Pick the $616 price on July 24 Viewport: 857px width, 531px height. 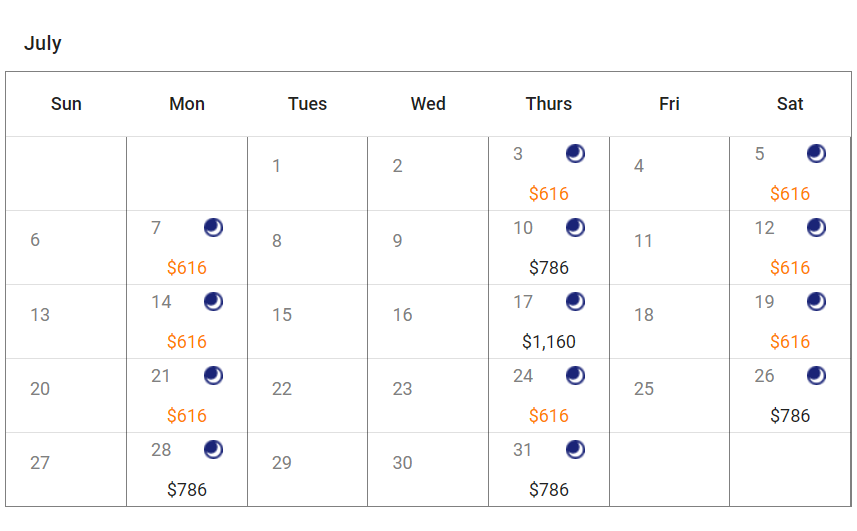(549, 416)
